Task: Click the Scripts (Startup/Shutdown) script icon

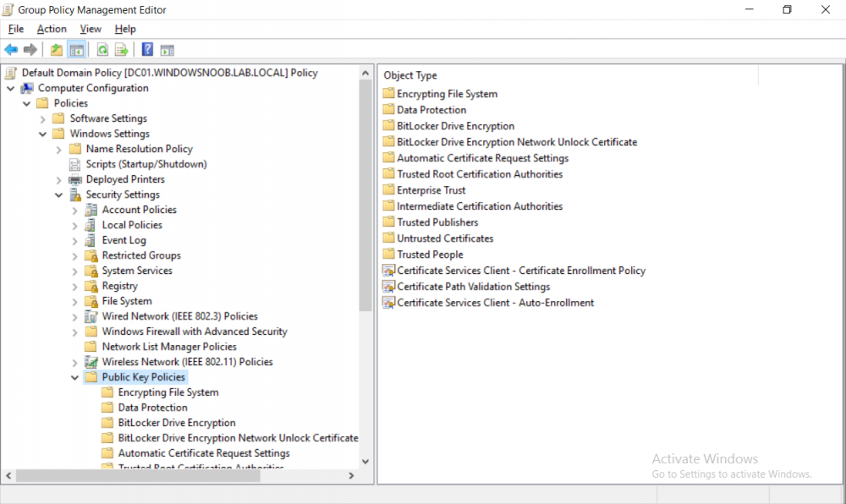Action: (x=75, y=164)
